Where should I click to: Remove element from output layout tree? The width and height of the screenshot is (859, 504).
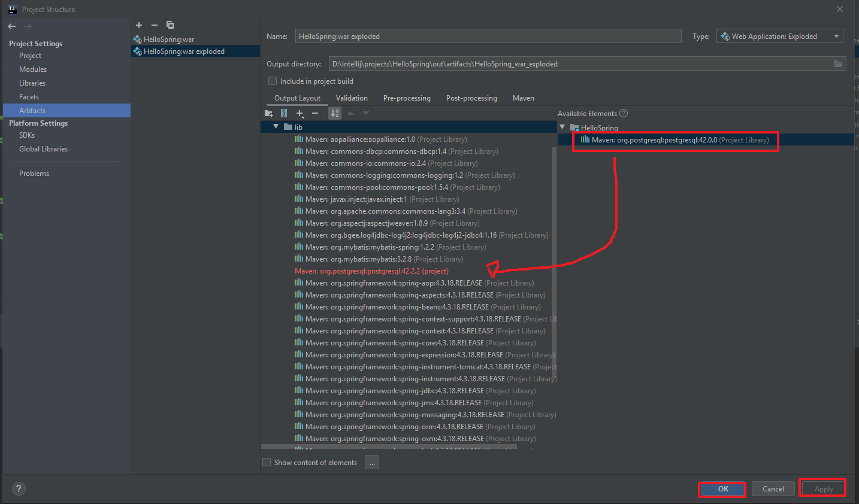(315, 113)
